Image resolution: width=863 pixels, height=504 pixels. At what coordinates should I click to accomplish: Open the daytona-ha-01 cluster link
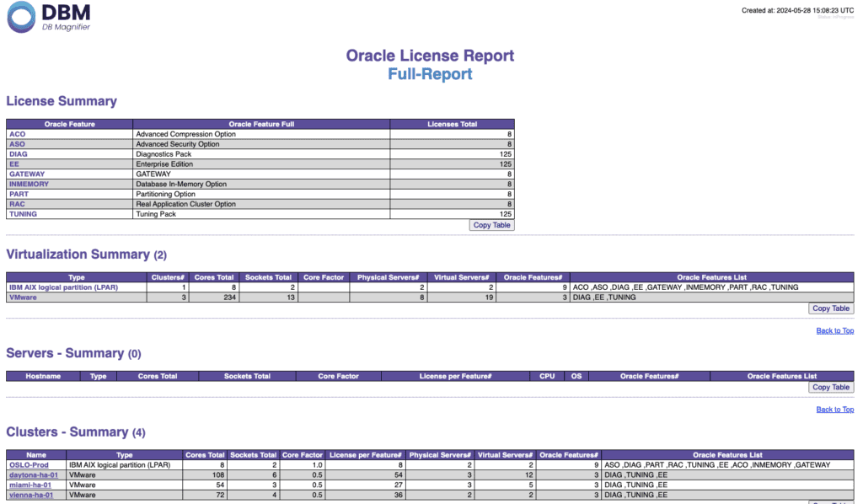33,475
